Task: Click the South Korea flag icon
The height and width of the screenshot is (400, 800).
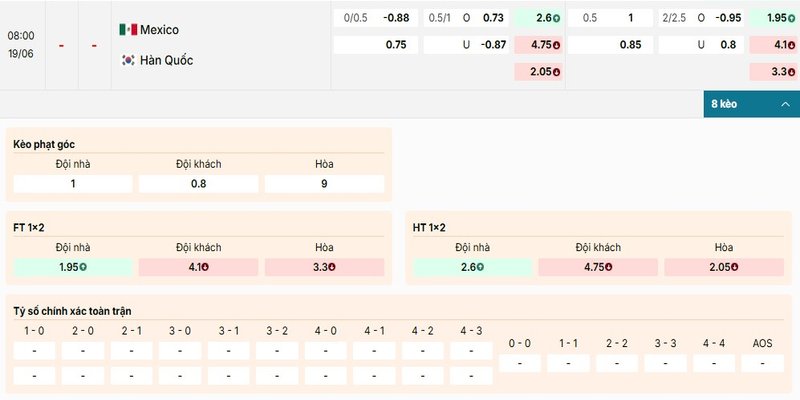Action: [x=128, y=60]
